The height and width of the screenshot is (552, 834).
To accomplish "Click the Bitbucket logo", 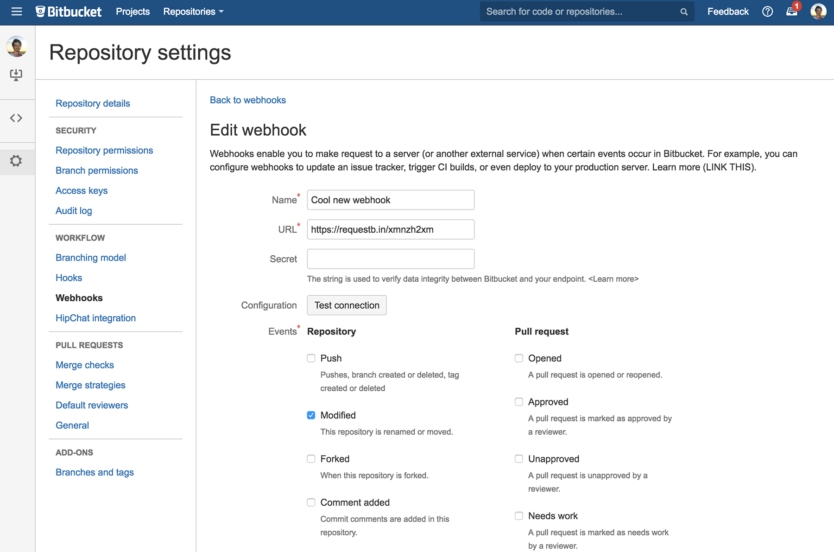I will tap(68, 11).
